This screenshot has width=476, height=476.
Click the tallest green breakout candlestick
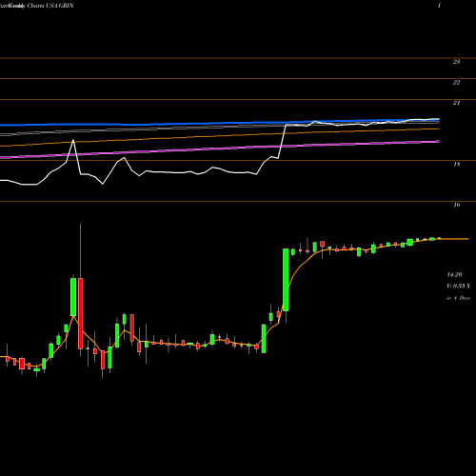click(x=286, y=280)
